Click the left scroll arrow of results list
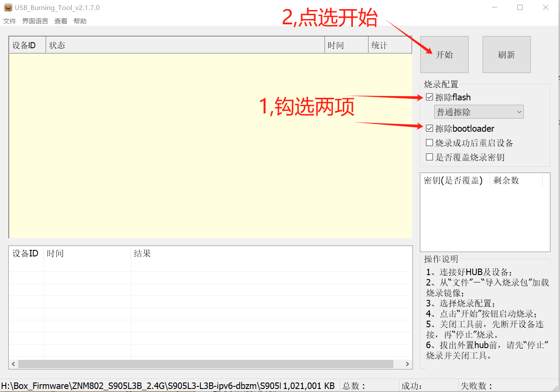This screenshot has height=392, width=560. (x=13, y=364)
